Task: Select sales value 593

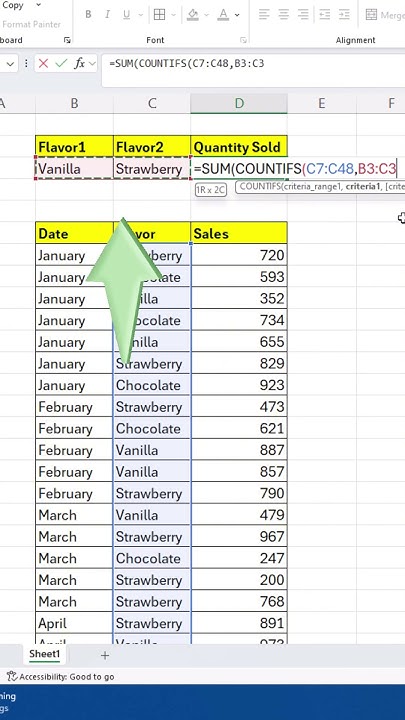Action: [x=239, y=277]
